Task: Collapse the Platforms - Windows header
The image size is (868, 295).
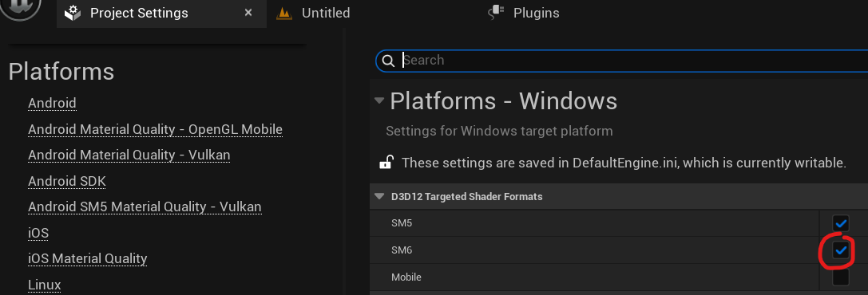Action: coord(379,100)
